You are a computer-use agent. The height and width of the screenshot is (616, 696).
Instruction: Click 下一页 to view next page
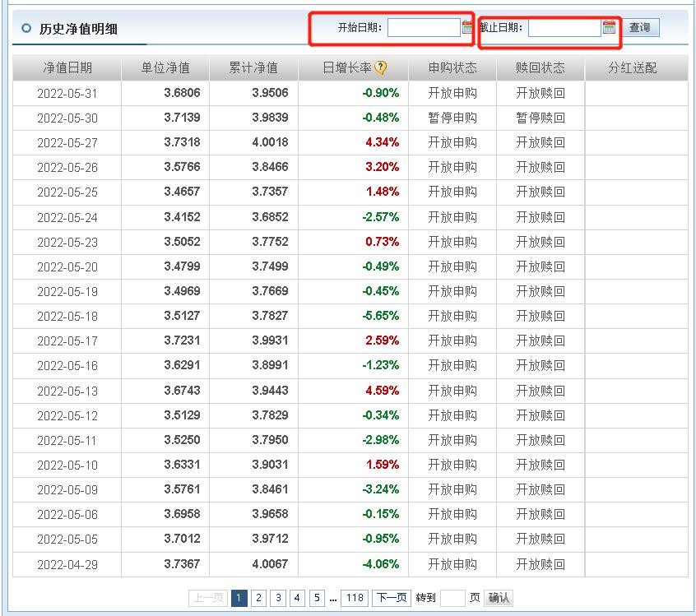tap(391, 597)
